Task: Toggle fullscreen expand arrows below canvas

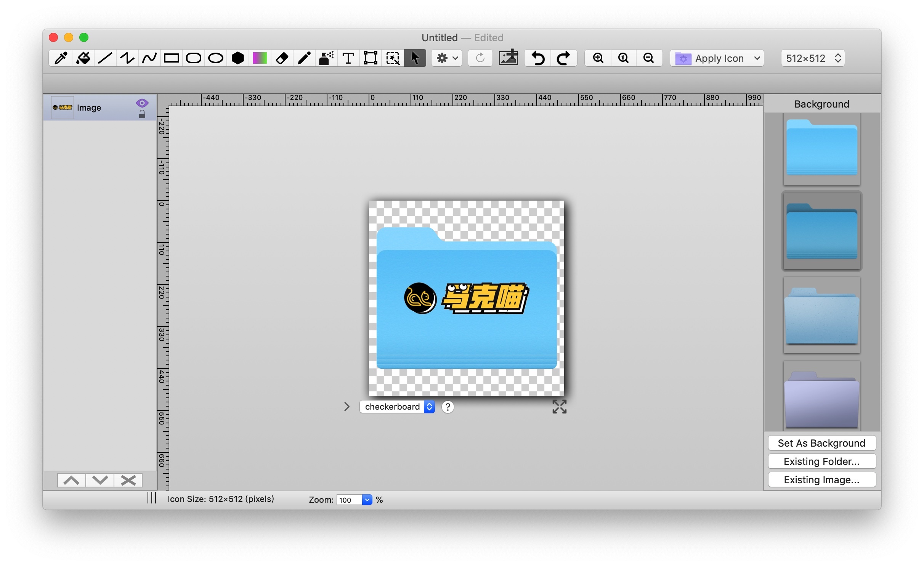Action: 559,407
